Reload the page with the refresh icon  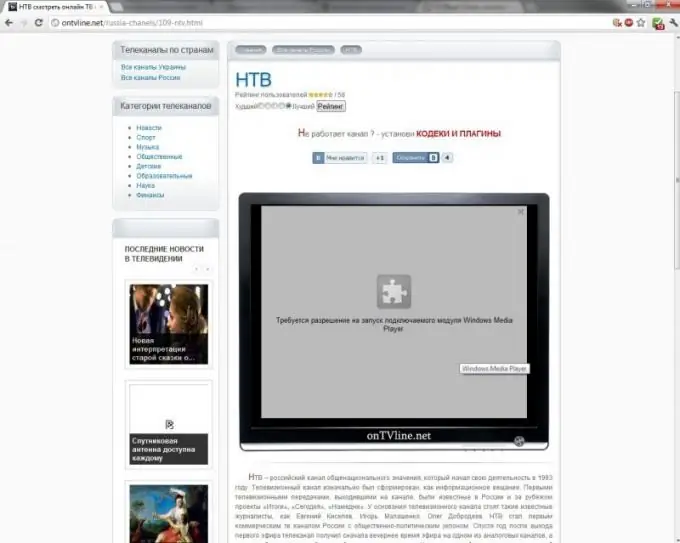point(39,23)
